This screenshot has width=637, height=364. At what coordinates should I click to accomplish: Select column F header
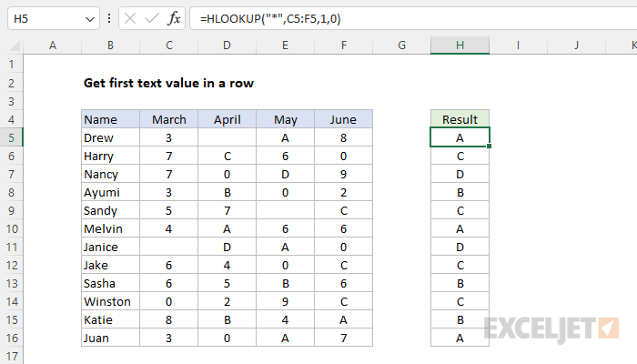pyautogui.click(x=344, y=45)
